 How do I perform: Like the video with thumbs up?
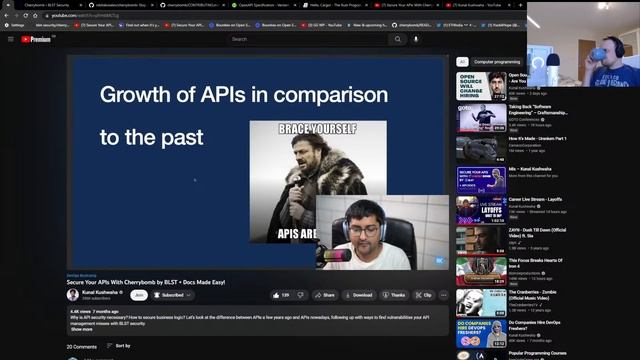(x=282, y=295)
